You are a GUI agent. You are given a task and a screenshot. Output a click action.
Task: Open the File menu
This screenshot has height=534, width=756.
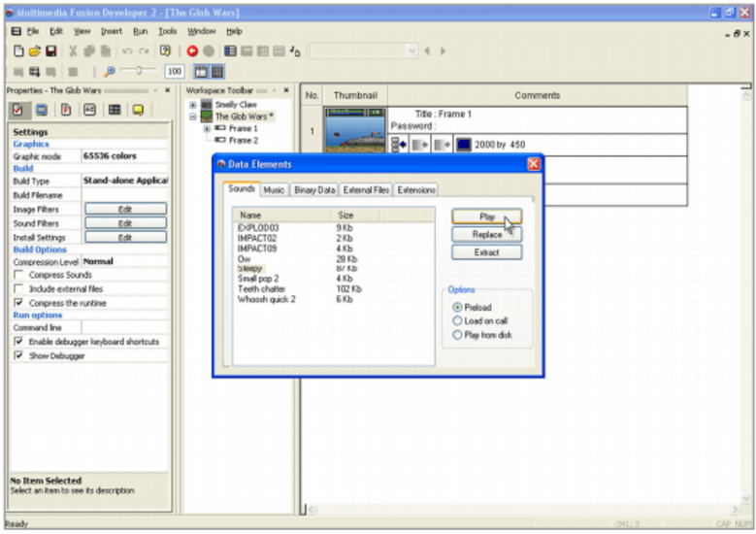coord(33,31)
